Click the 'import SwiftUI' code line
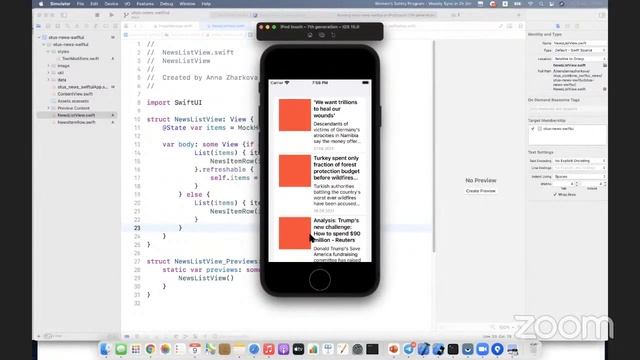This screenshot has height=360, width=640. tap(174, 102)
